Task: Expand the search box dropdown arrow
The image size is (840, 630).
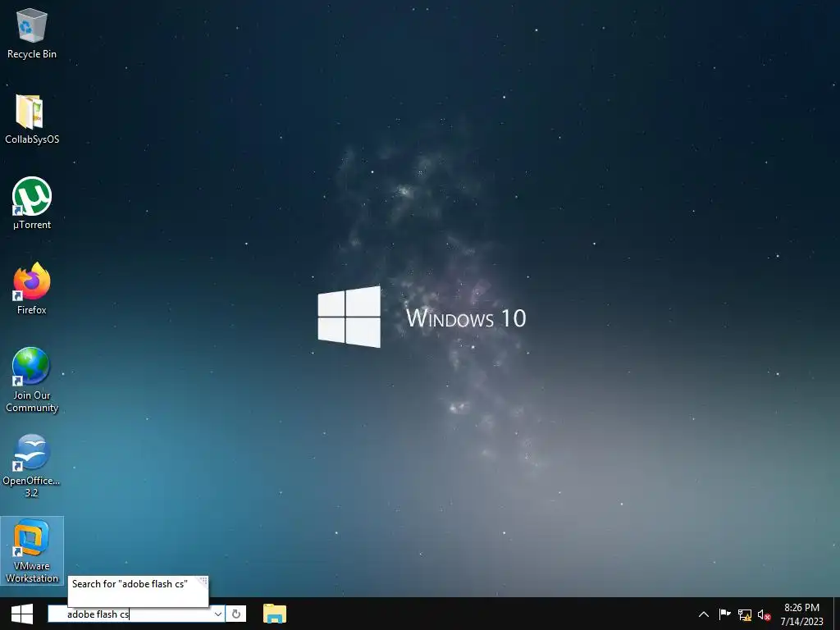Action: pos(218,614)
